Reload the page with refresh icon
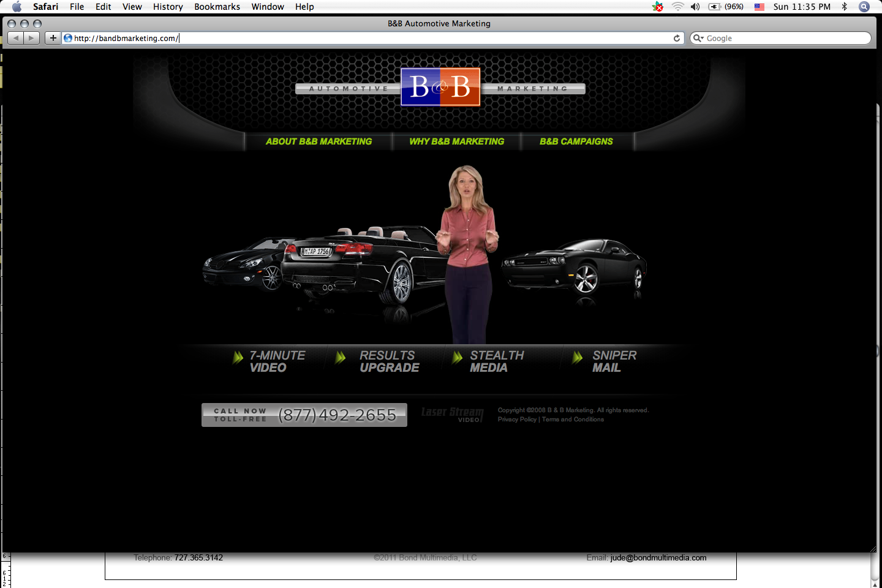The height and width of the screenshot is (588, 882). (677, 38)
